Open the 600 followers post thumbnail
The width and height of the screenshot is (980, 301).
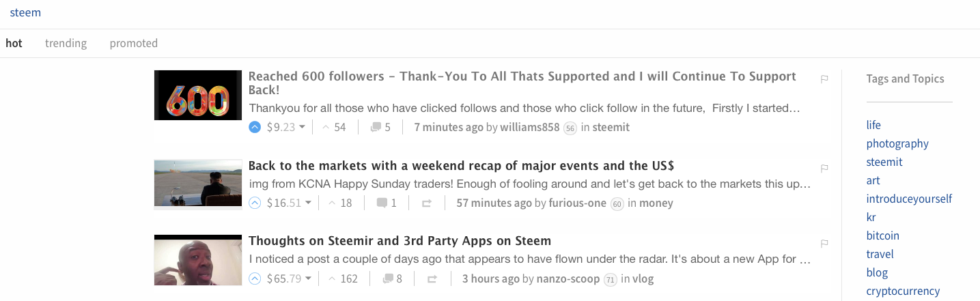[x=198, y=96]
